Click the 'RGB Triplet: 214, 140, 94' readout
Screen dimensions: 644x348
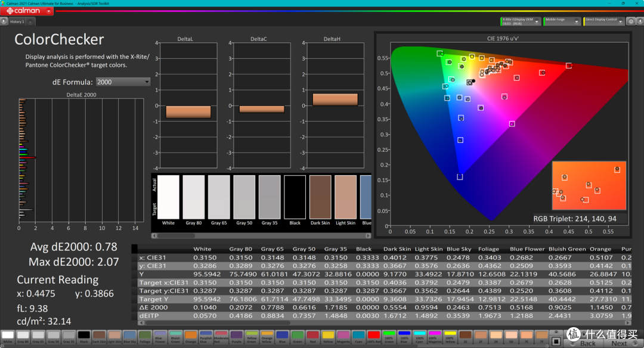tap(575, 219)
